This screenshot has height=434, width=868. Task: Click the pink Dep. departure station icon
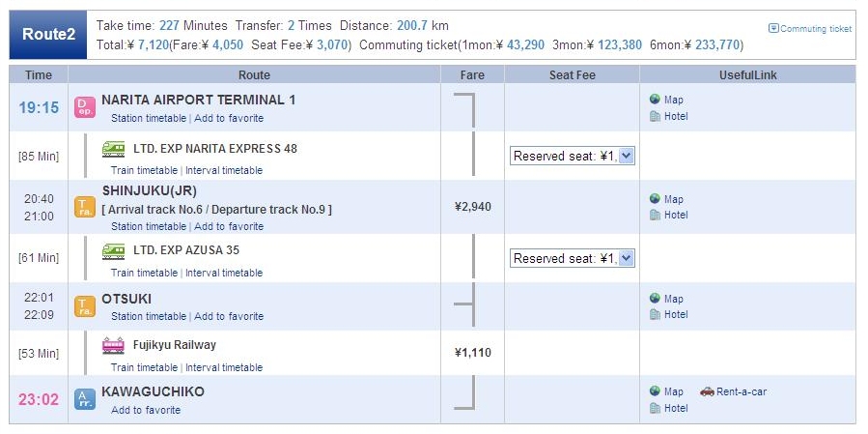point(85,107)
